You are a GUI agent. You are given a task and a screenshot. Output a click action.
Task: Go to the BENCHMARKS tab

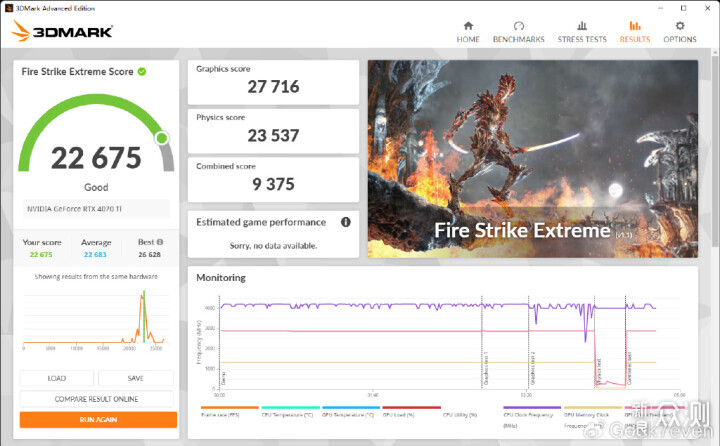tap(518, 32)
